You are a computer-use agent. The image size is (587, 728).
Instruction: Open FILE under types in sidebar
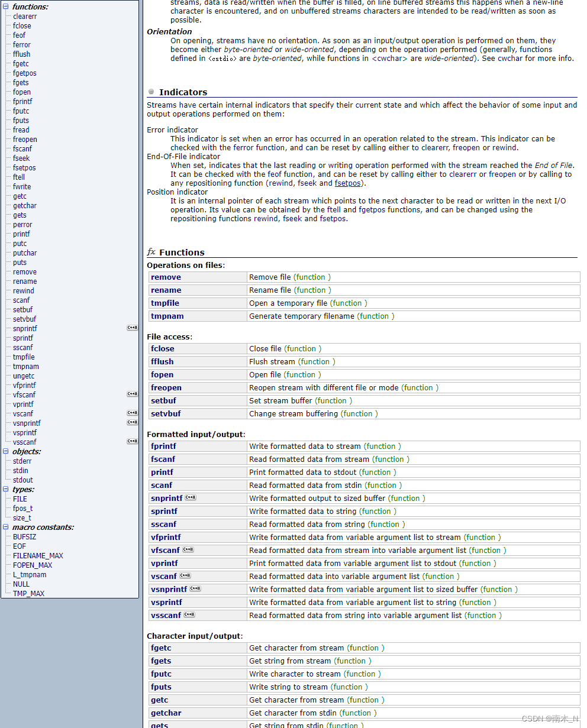pos(20,499)
